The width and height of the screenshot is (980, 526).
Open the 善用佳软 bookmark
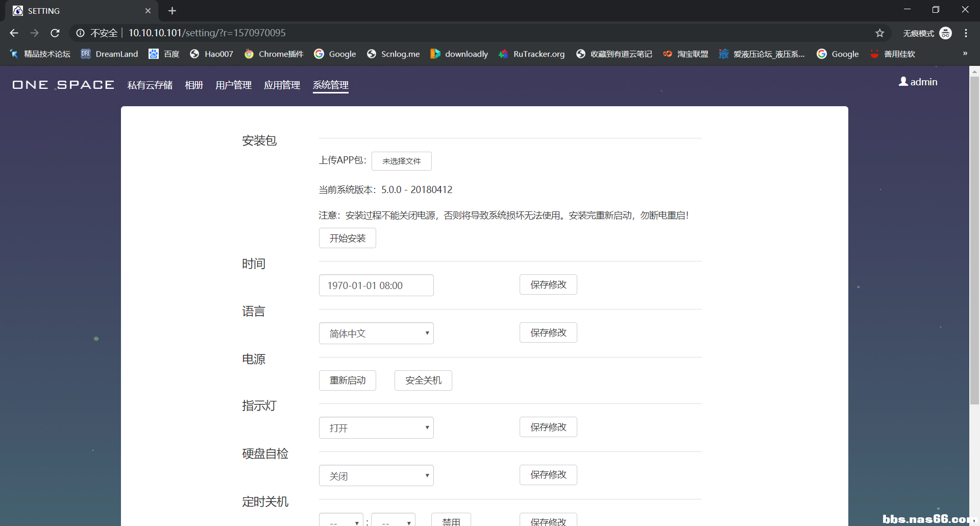click(x=892, y=54)
